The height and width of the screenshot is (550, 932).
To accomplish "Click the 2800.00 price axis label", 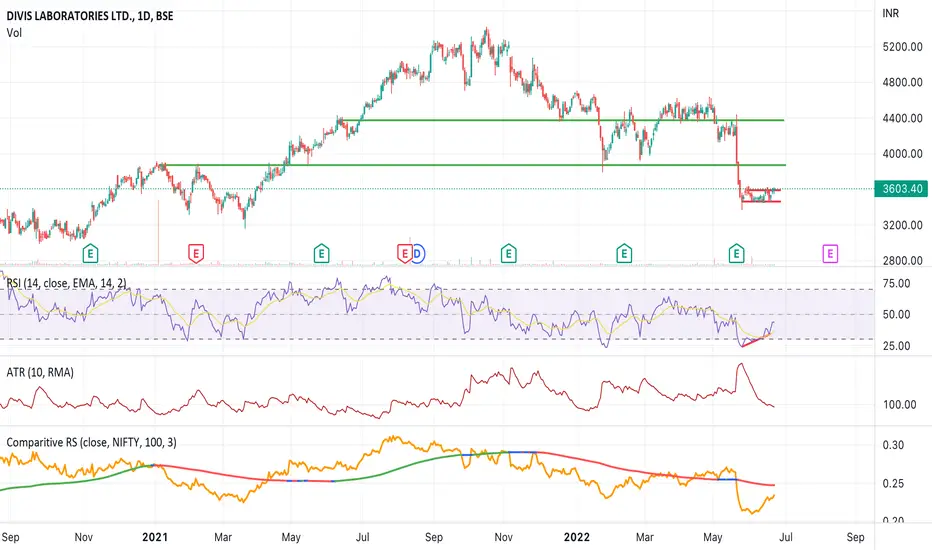I will coord(902,260).
